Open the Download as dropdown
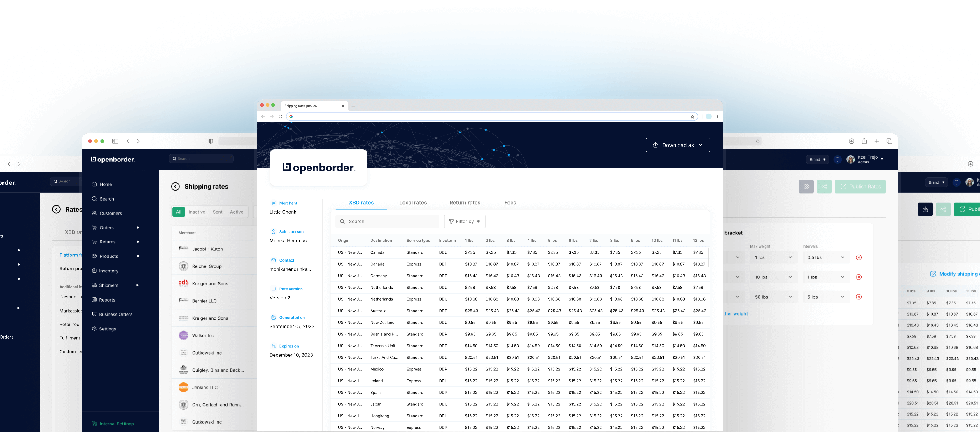This screenshot has height=432, width=980. [x=678, y=145]
